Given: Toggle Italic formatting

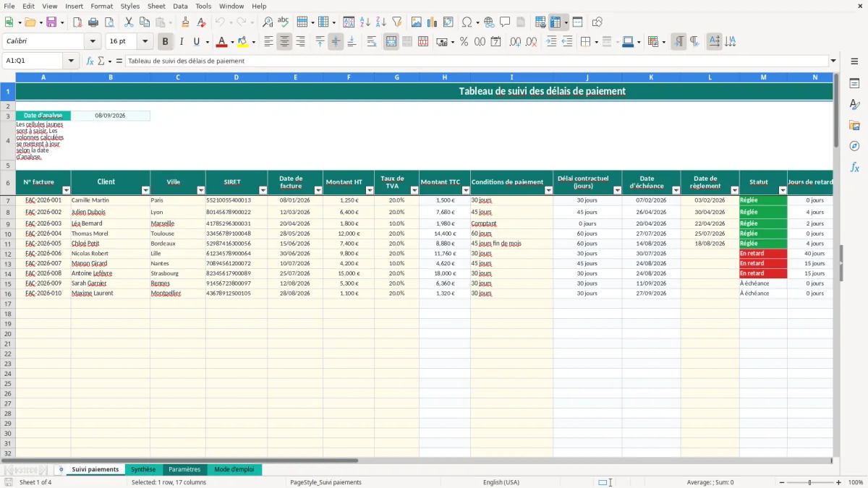Looking at the screenshot, I should (182, 42).
